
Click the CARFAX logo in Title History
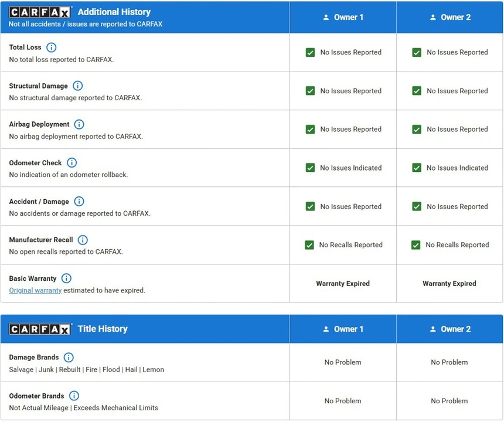39,329
